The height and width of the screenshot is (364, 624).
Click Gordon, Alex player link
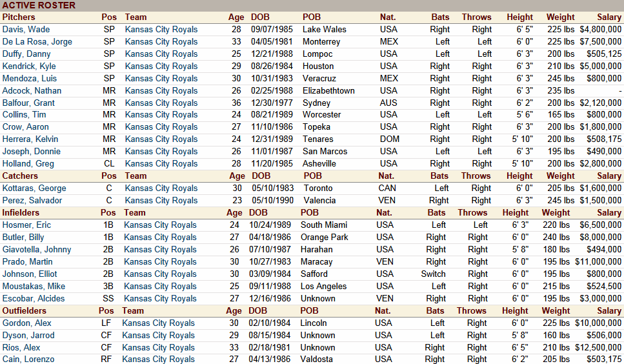(26, 323)
